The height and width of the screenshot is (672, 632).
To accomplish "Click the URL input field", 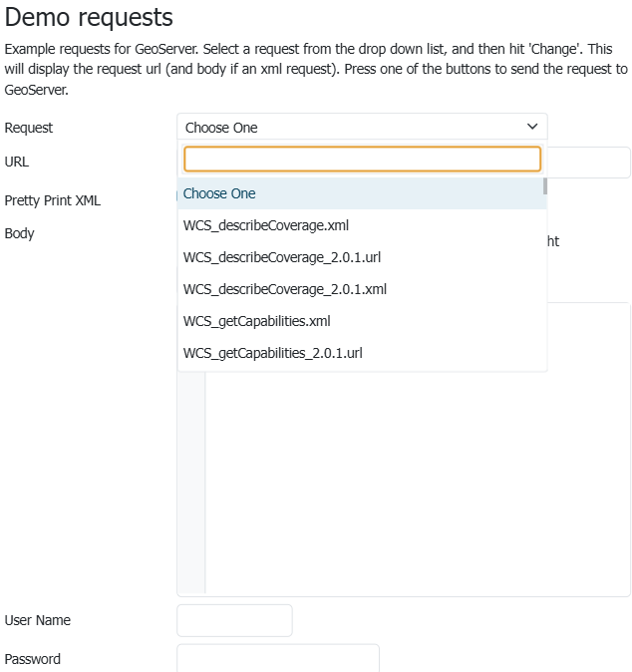I will point(588,163).
